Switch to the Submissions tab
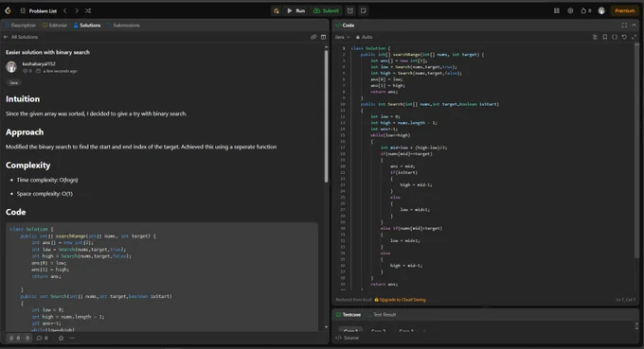This screenshot has width=644, height=349. click(123, 26)
